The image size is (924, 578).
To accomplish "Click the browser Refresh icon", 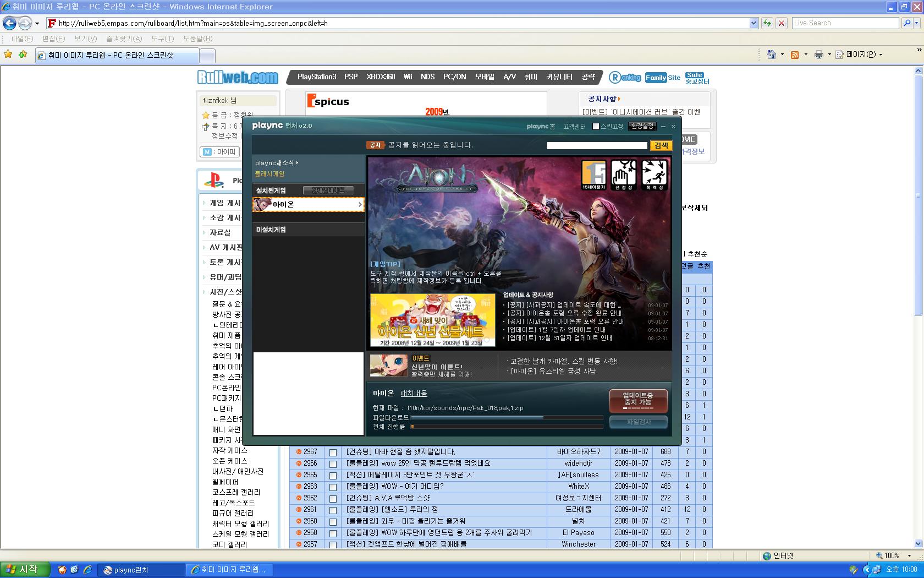I will point(767,23).
